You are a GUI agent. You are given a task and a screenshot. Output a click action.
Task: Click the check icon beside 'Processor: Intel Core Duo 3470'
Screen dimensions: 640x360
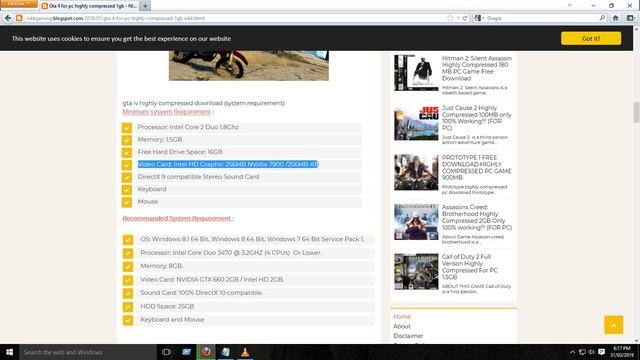[128, 253]
